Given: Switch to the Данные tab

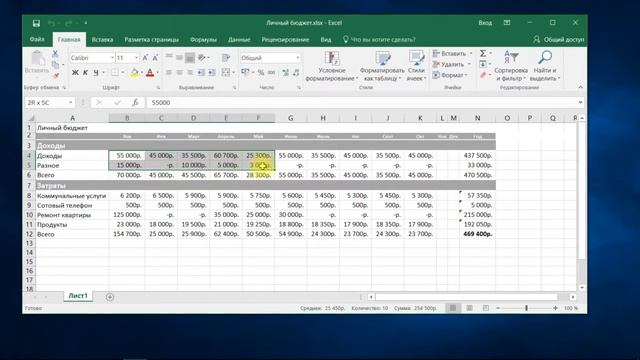Looking at the screenshot, I should tap(239, 40).
